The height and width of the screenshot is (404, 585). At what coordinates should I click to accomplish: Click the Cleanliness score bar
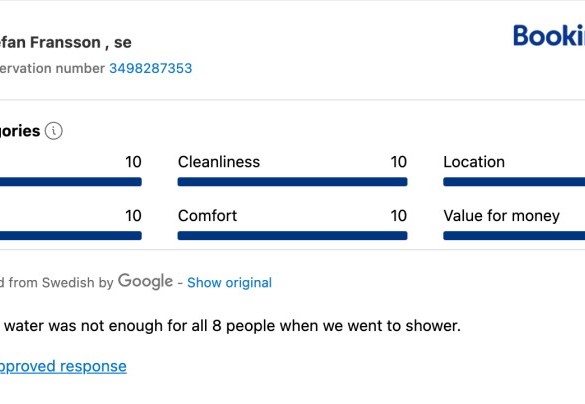(x=292, y=182)
